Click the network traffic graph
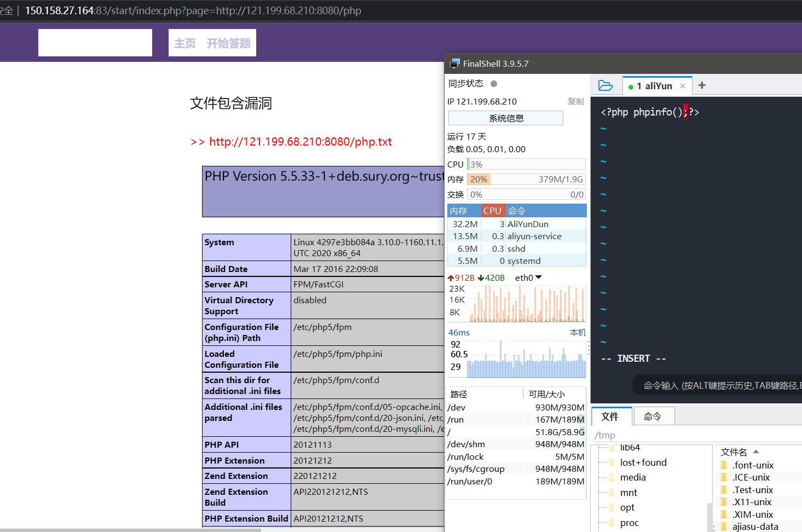The width and height of the screenshot is (802, 532). click(x=527, y=303)
